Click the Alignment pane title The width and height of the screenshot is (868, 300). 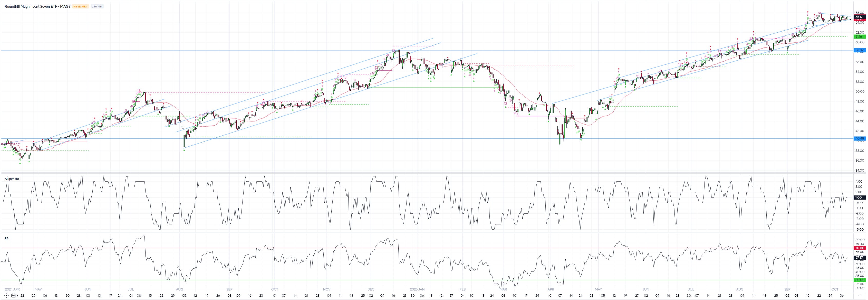point(12,179)
